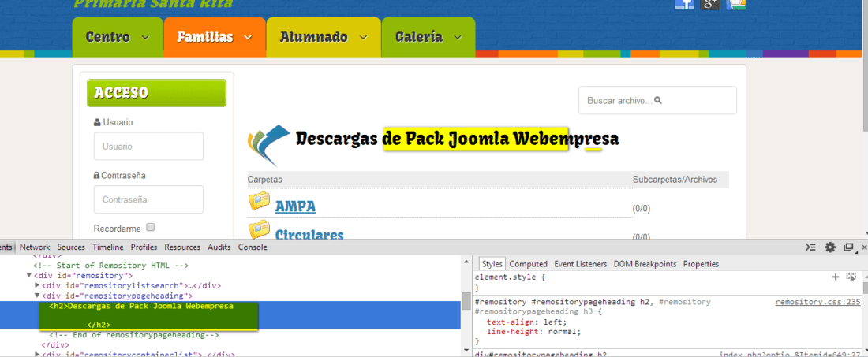Screen dimensions: 868x357
Task: Select the highlighted h2 Descargas element row
Action: tap(230, 315)
